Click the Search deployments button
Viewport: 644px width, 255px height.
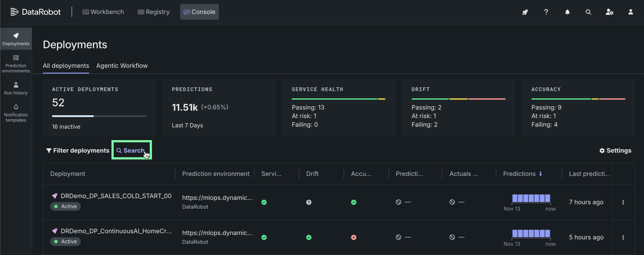(131, 151)
